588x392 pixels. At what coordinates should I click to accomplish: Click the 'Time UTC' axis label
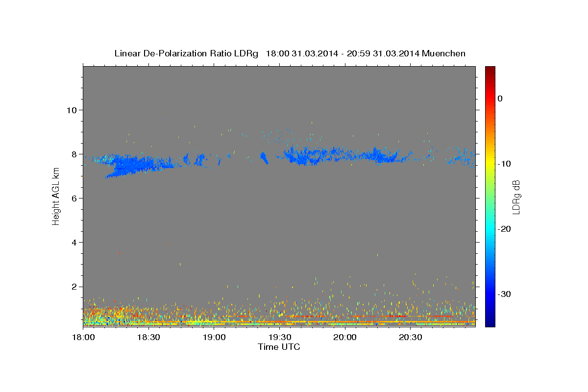[279, 347]
